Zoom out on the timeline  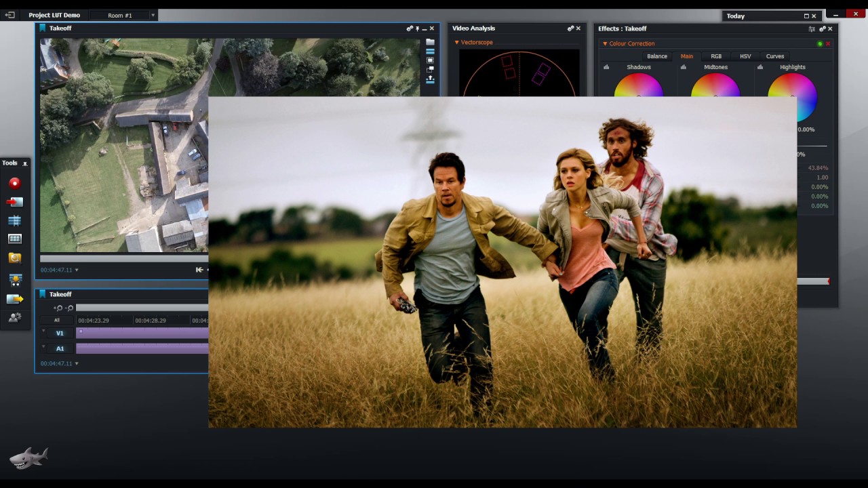(69, 308)
